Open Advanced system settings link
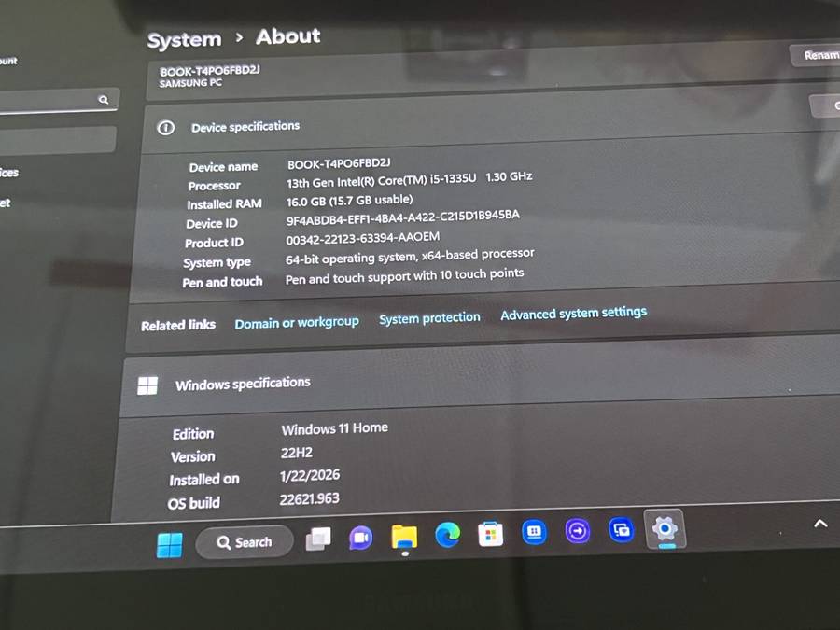The width and height of the screenshot is (840, 630). [x=574, y=314]
